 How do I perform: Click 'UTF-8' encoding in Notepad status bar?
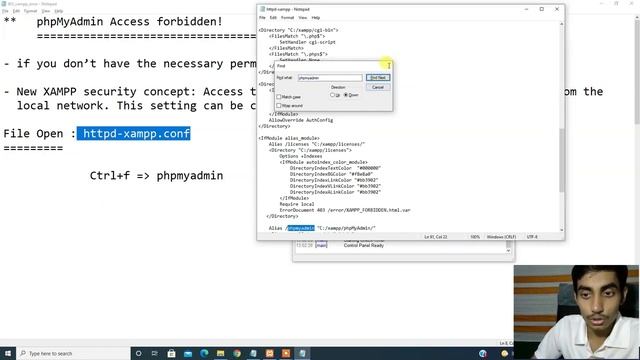(x=532, y=237)
